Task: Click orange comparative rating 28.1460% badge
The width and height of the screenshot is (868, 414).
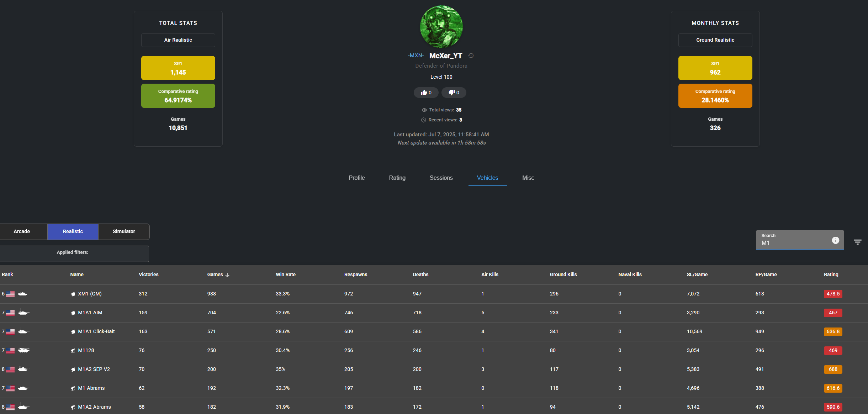Action: click(x=715, y=96)
